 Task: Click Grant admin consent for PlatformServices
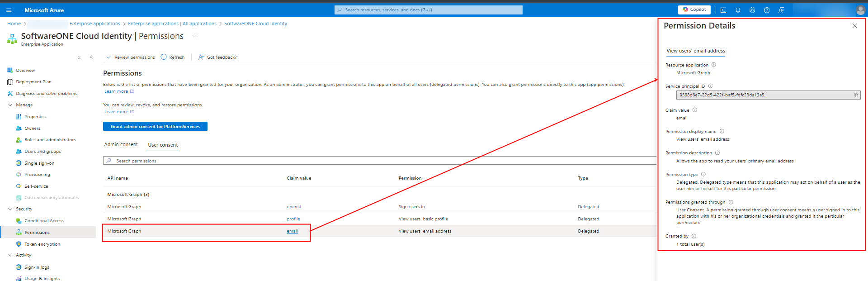pos(155,127)
